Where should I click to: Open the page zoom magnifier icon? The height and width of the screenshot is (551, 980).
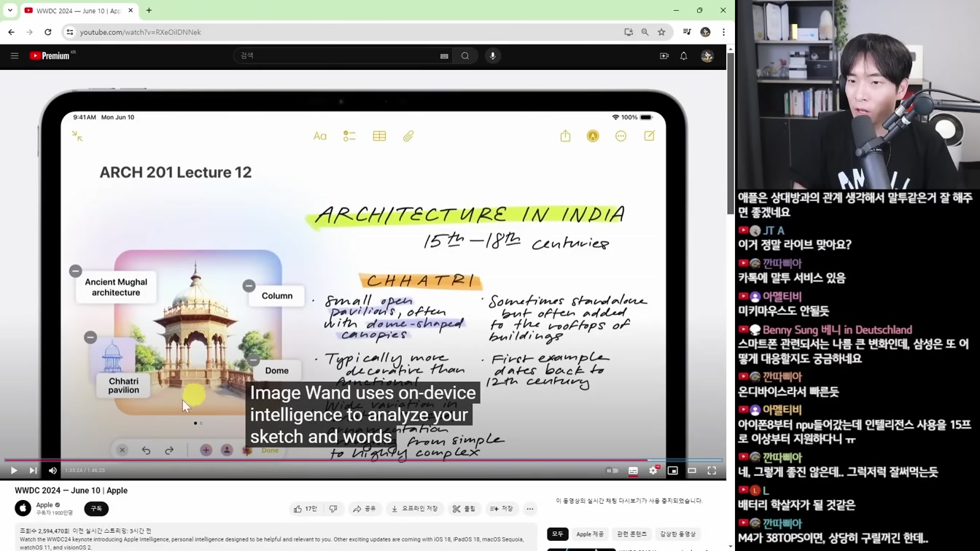tap(645, 32)
